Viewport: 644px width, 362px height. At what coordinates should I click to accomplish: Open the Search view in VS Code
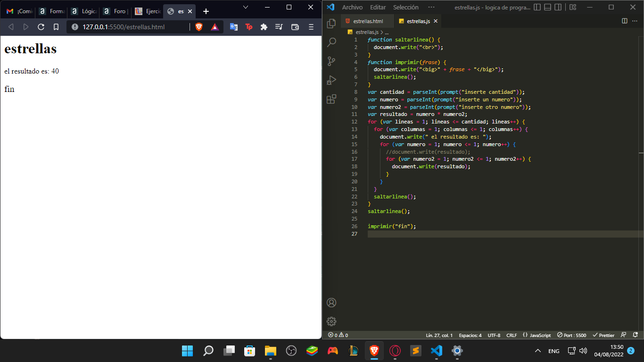(331, 42)
